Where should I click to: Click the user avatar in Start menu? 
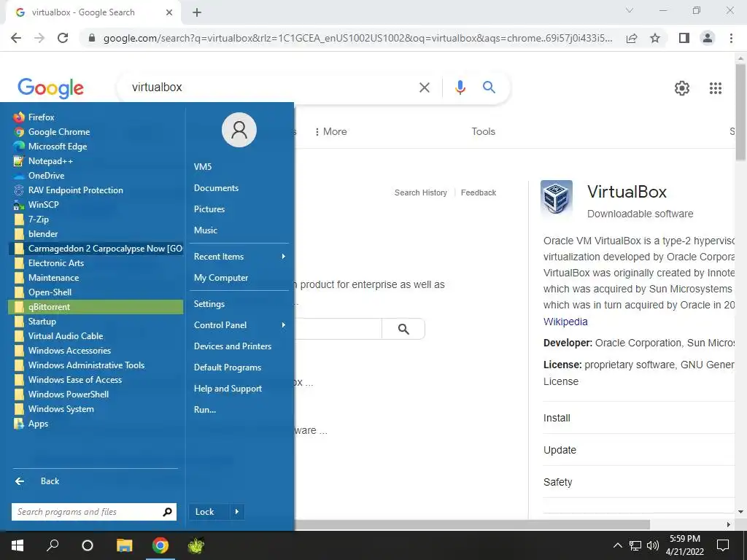(239, 130)
